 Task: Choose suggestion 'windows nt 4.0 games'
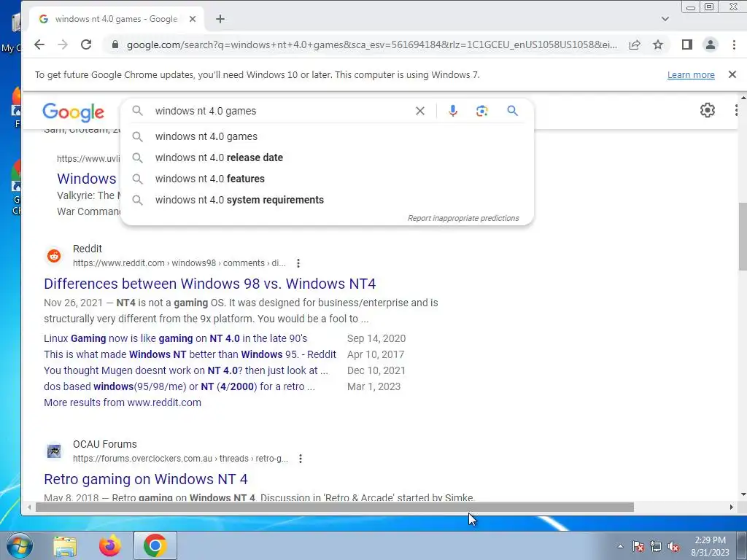point(328,136)
